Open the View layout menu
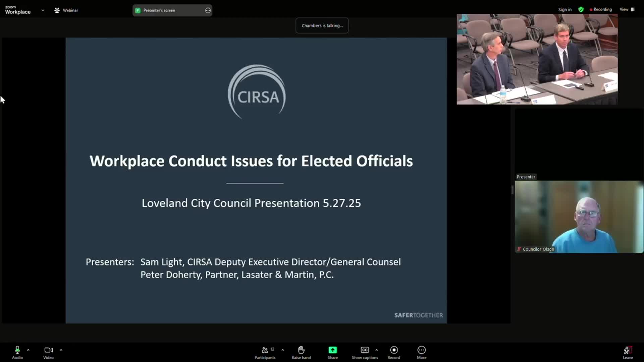 [627, 10]
